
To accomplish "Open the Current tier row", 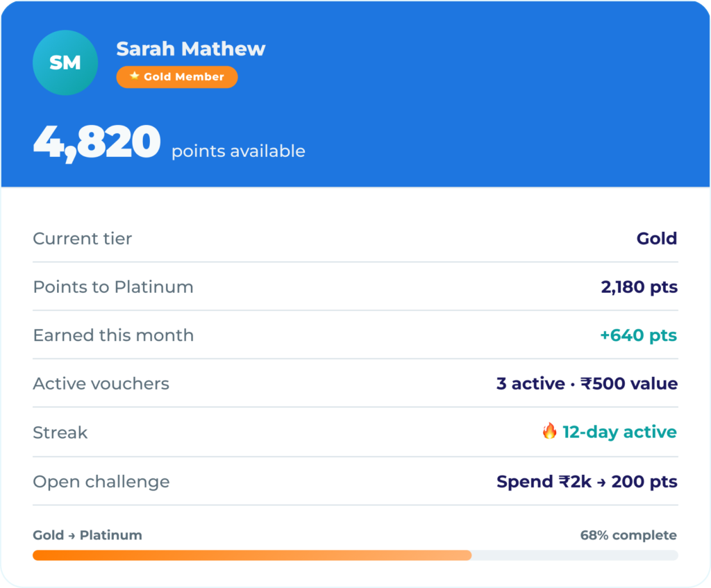I will [x=355, y=239].
